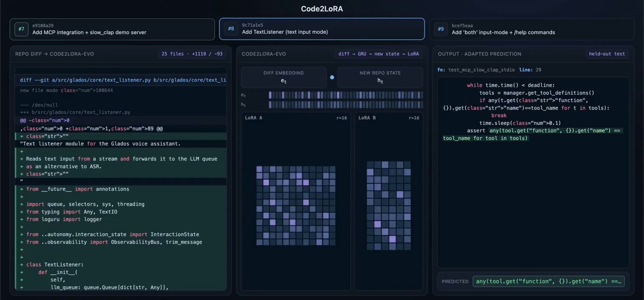This screenshot has width=644, height=300.
Task: Click 'tools = manager.get_tool_definitions()' line
Action: 536,93
